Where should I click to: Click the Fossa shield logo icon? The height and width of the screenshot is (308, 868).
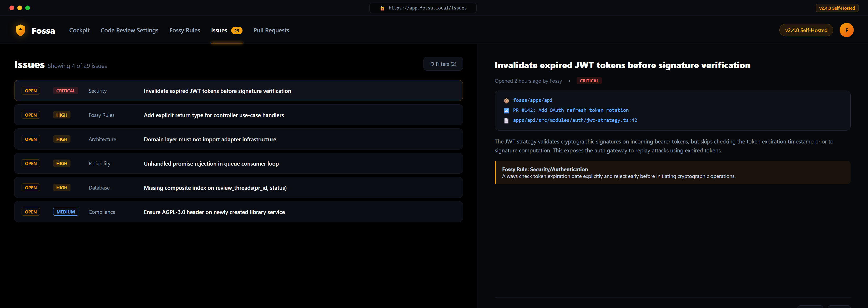[x=21, y=30]
